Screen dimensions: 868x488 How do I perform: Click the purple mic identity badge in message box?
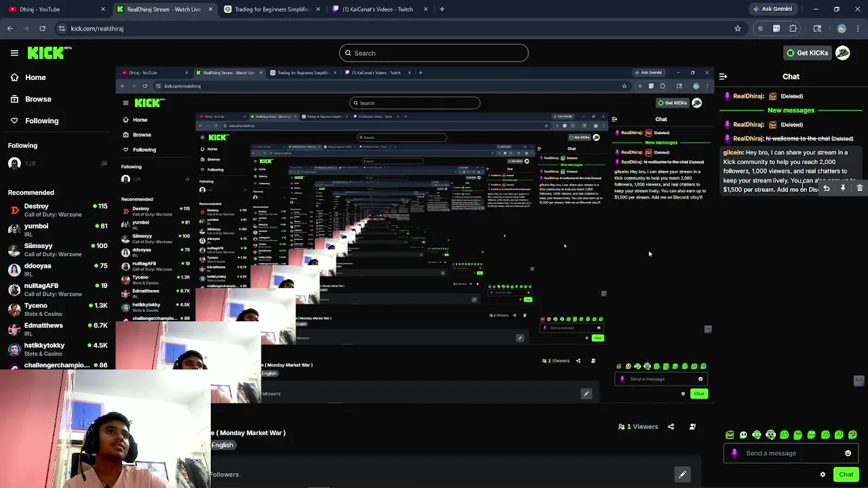tap(734, 453)
